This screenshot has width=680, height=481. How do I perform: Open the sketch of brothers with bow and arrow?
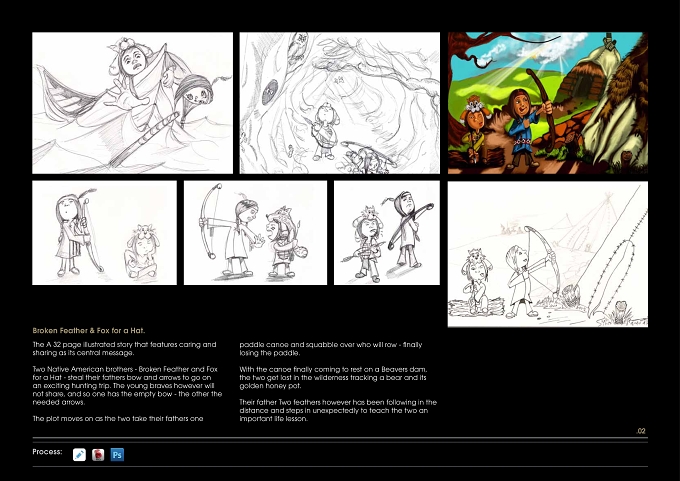[x=387, y=233]
